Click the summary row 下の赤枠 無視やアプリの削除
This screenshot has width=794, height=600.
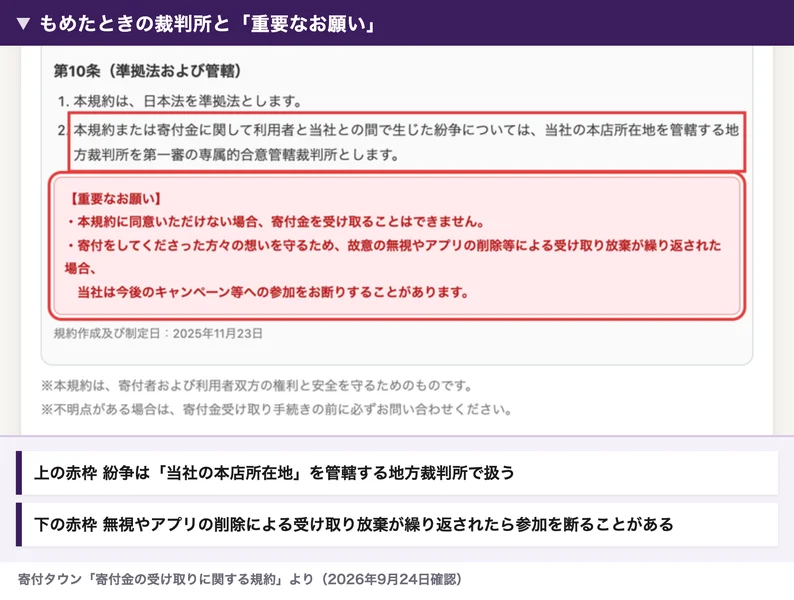pos(397,525)
